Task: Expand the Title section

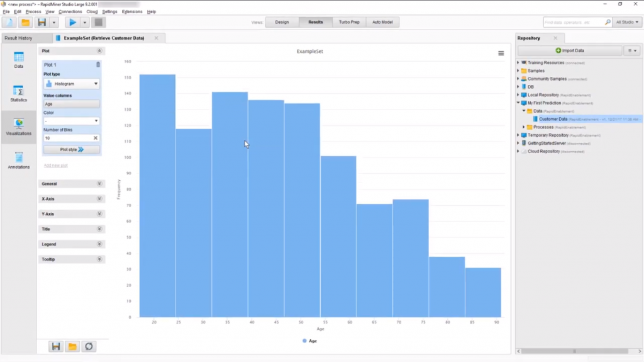Action: tap(99, 229)
